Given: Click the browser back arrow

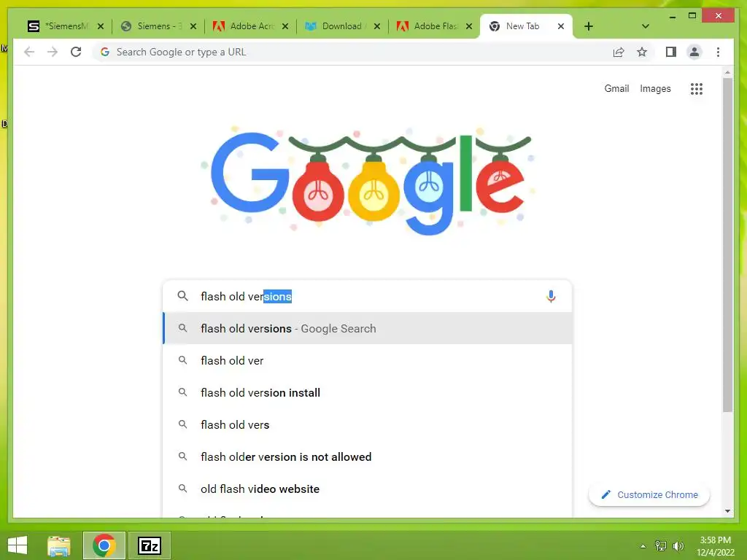Looking at the screenshot, I should [x=29, y=52].
